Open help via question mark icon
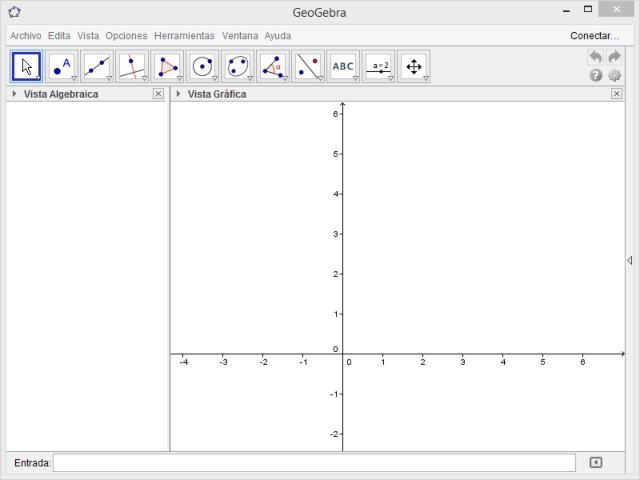The height and width of the screenshot is (480, 640). pyautogui.click(x=596, y=76)
